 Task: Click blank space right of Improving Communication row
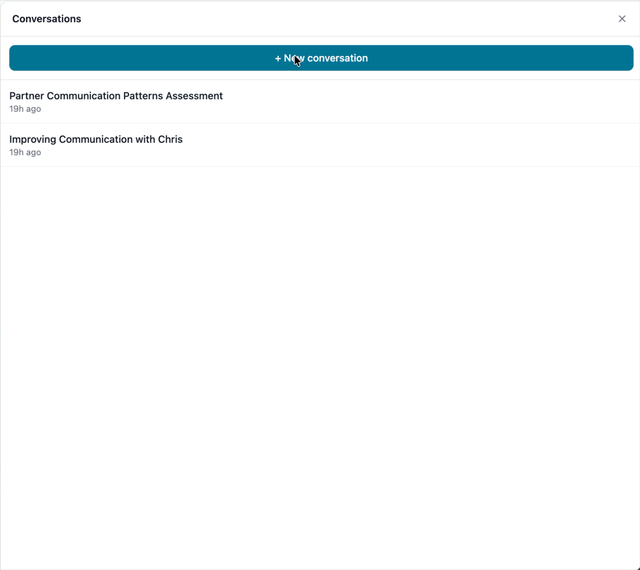click(x=450, y=145)
